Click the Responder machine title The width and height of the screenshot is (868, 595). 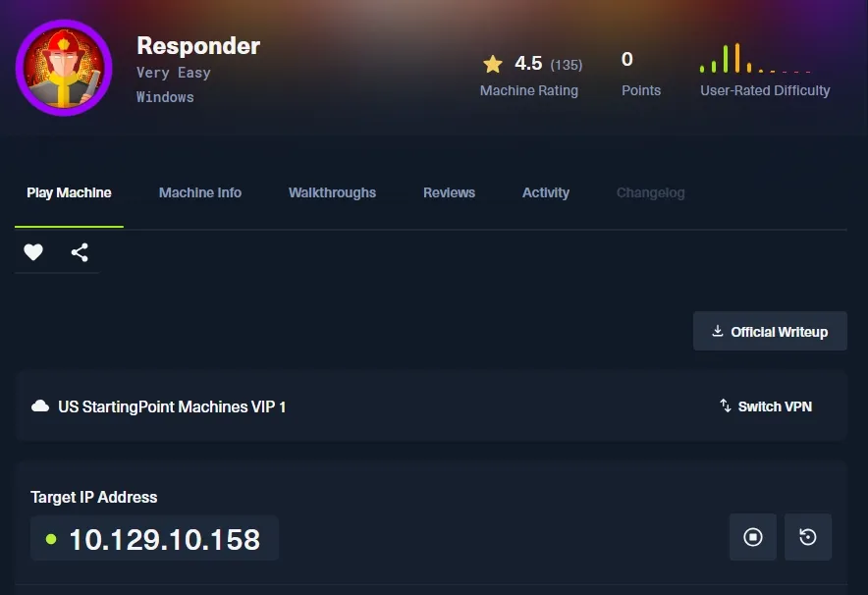click(198, 46)
